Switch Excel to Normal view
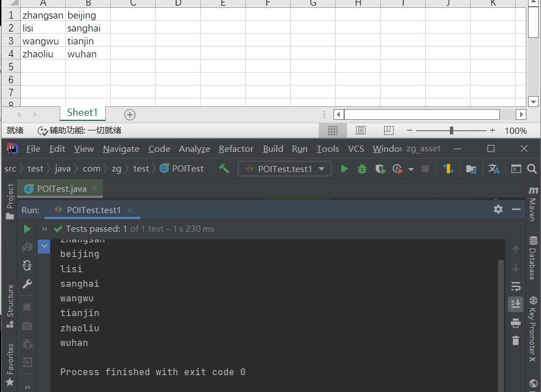 point(332,130)
